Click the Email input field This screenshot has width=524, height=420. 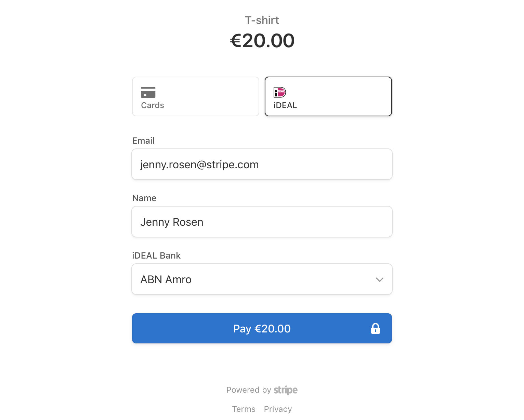[262, 164]
